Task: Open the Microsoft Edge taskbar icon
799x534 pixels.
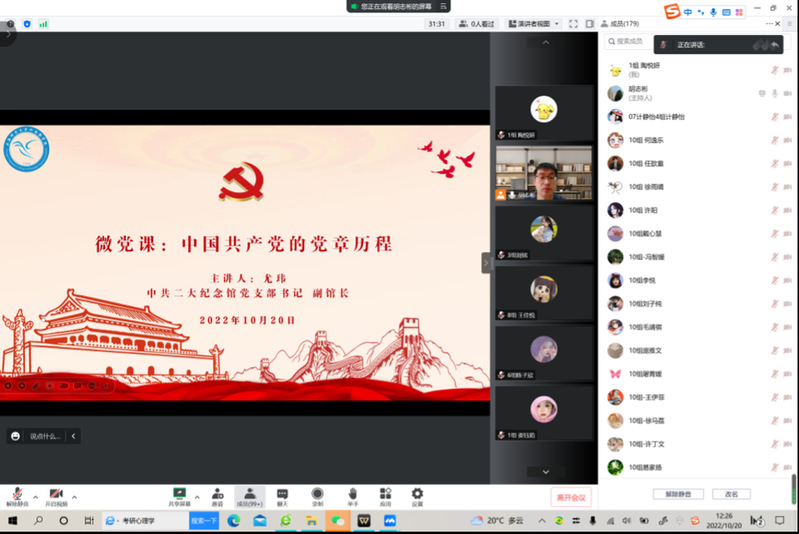Action: [234, 521]
